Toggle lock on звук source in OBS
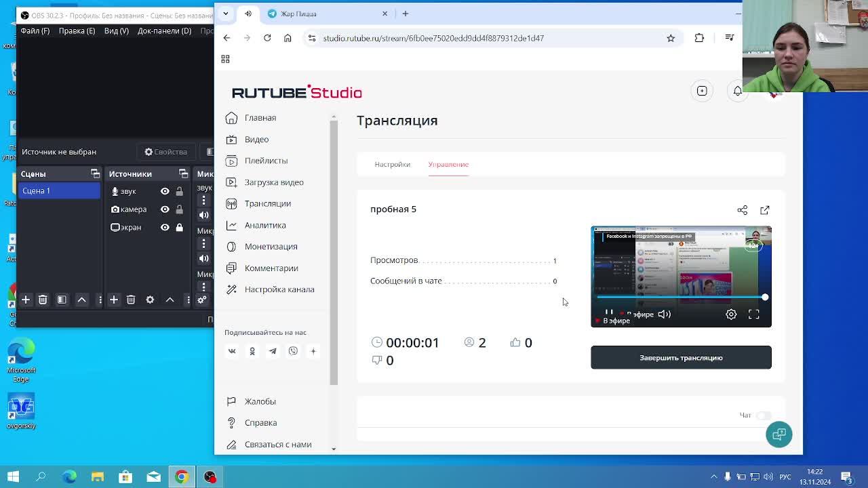Viewport: 868px width, 488px height. [179, 191]
